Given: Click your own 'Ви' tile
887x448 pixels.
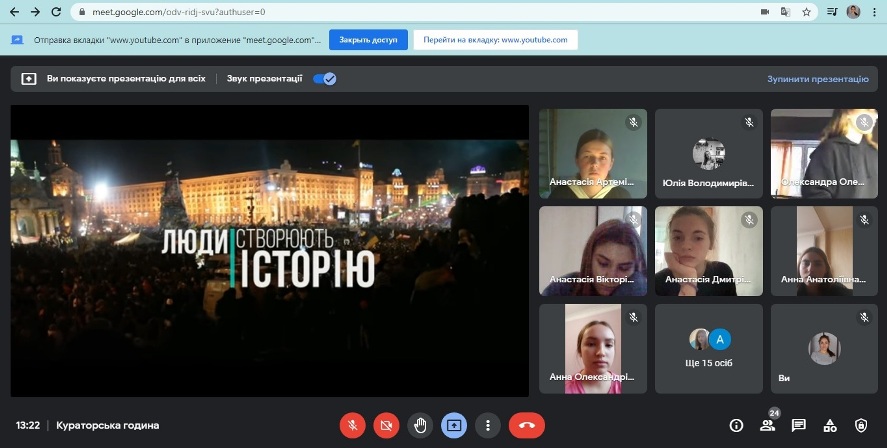Looking at the screenshot, I should click(x=824, y=349).
